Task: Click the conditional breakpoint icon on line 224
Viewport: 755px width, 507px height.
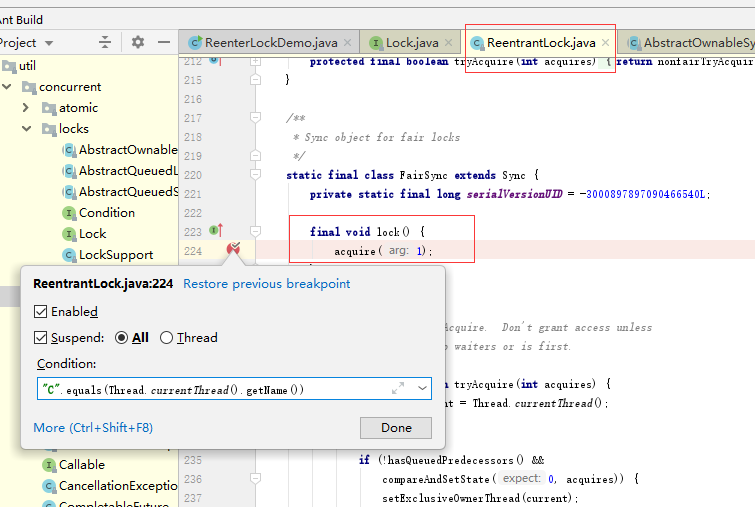Action: [x=233, y=248]
